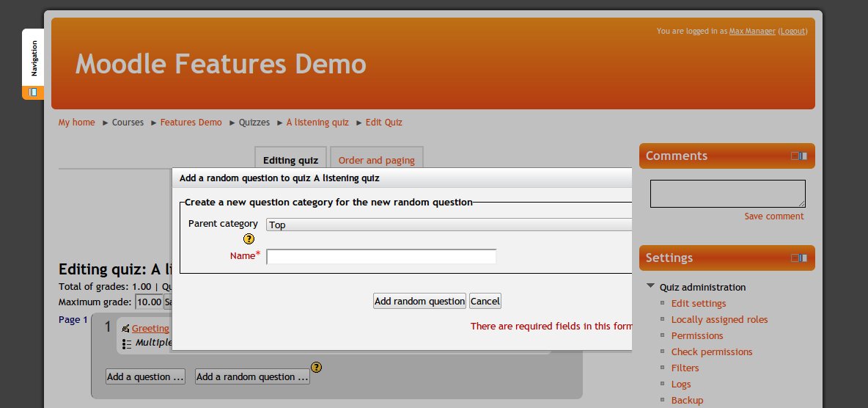This screenshot has height=408, width=868.
Task: Click the Logout link
Action: tap(792, 31)
